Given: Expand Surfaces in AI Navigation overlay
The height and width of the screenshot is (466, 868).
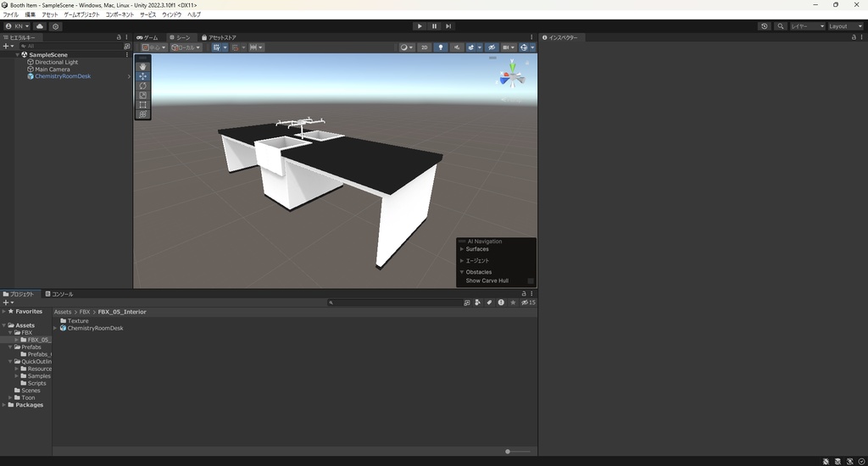Looking at the screenshot, I should pos(462,249).
